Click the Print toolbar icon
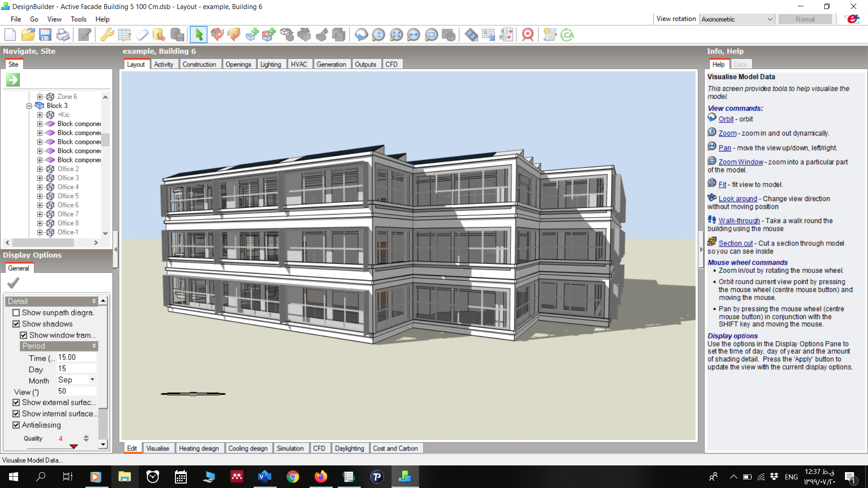The image size is (868, 488). tap(63, 35)
